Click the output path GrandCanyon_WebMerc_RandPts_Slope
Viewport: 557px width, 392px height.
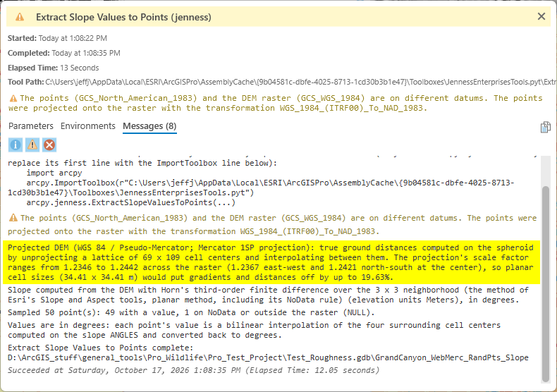268,357
